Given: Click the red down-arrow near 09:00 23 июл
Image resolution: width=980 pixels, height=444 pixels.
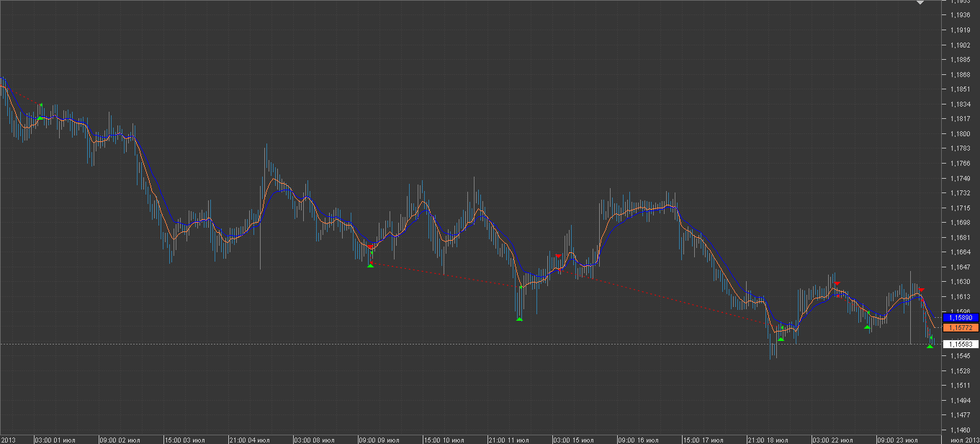Looking at the screenshot, I should click(x=921, y=290).
